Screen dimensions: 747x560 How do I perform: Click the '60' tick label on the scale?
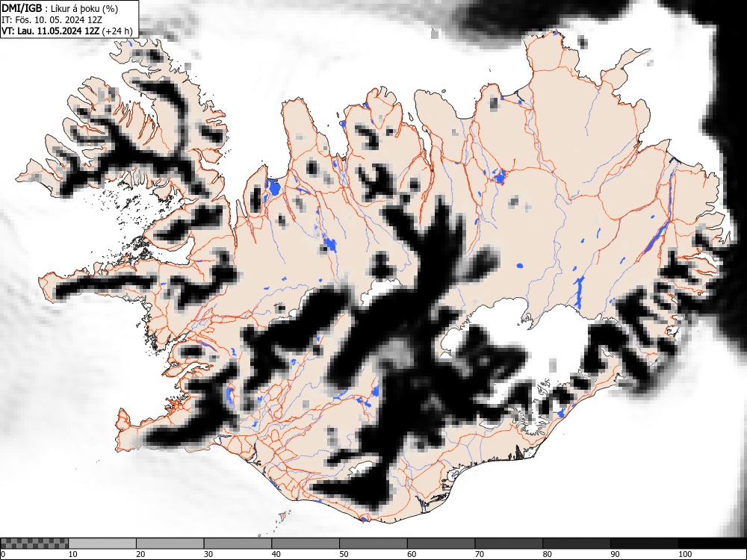[x=412, y=554]
